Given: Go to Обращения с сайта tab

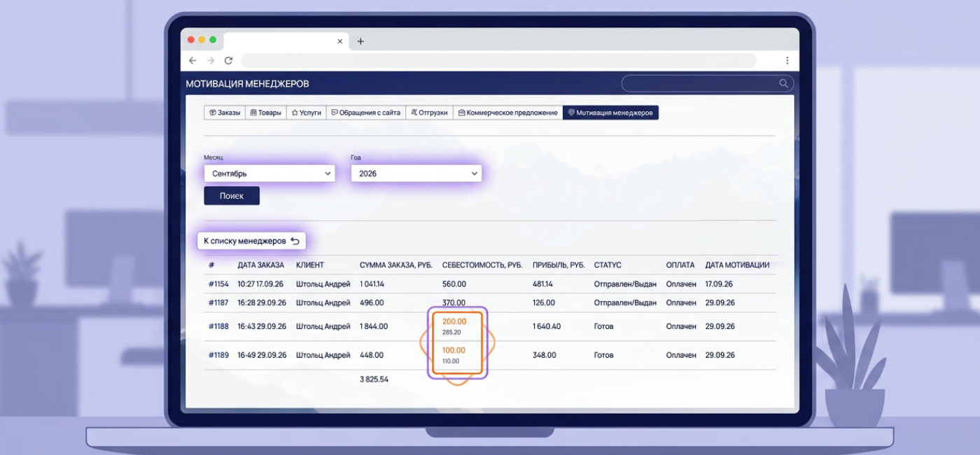Looking at the screenshot, I should (x=366, y=113).
